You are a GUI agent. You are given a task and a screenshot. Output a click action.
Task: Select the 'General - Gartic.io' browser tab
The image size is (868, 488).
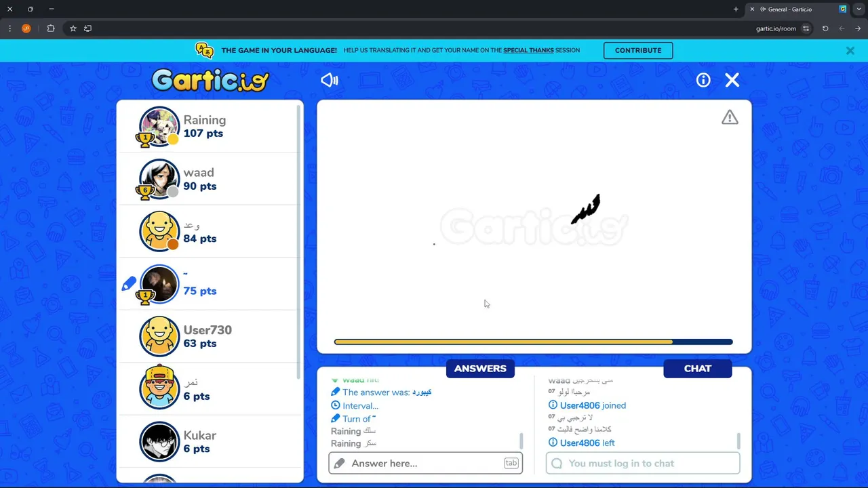point(797,9)
